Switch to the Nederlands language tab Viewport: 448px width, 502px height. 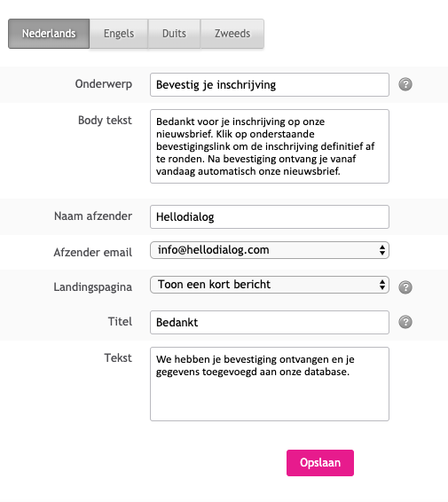coord(49,34)
